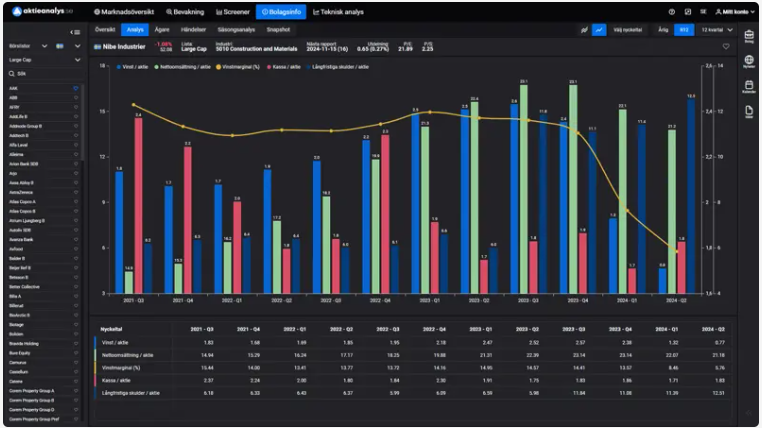The image size is (762, 428).
Task: Open the Kalender icon in right rail
Action: pyautogui.click(x=749, y=87)
